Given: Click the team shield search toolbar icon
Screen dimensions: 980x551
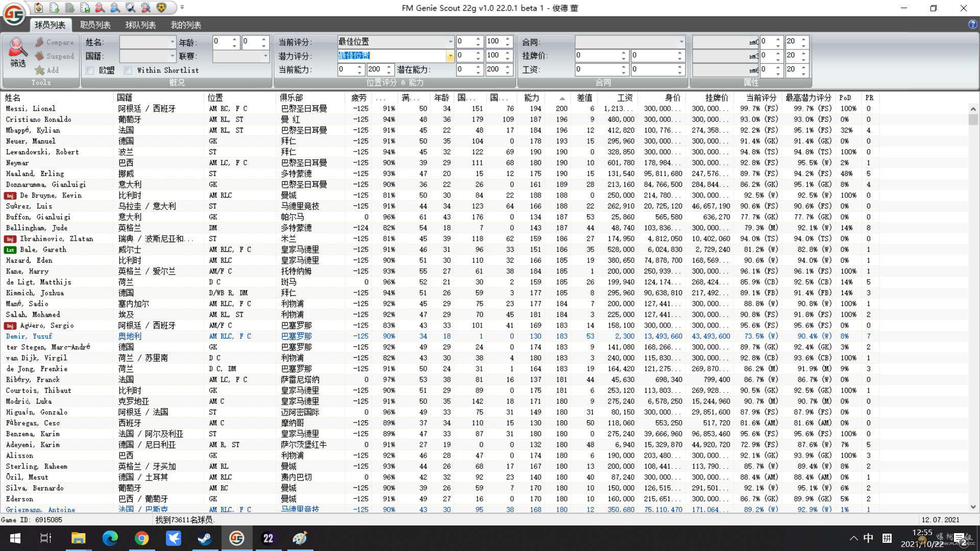Looking at the screenshot, I should [131, 8].
